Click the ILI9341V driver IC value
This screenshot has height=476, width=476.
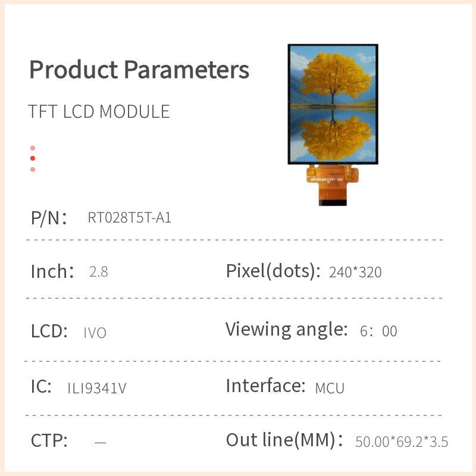[97, 389]
